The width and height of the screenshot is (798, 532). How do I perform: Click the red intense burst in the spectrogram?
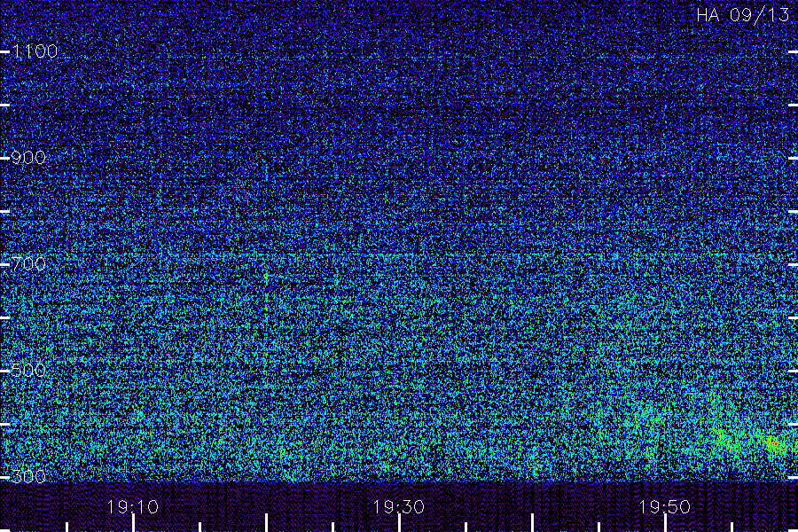click(774, 444)
